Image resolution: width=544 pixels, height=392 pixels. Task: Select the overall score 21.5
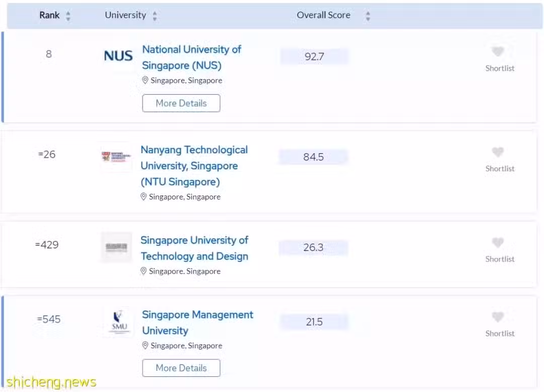(x=314, y=321)
